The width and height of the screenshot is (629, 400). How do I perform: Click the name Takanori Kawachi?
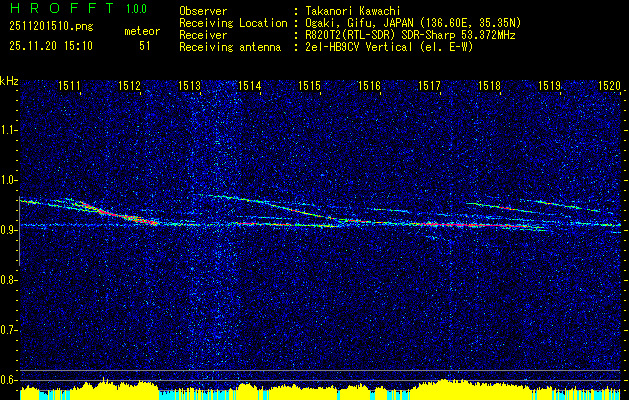(353, 12)
